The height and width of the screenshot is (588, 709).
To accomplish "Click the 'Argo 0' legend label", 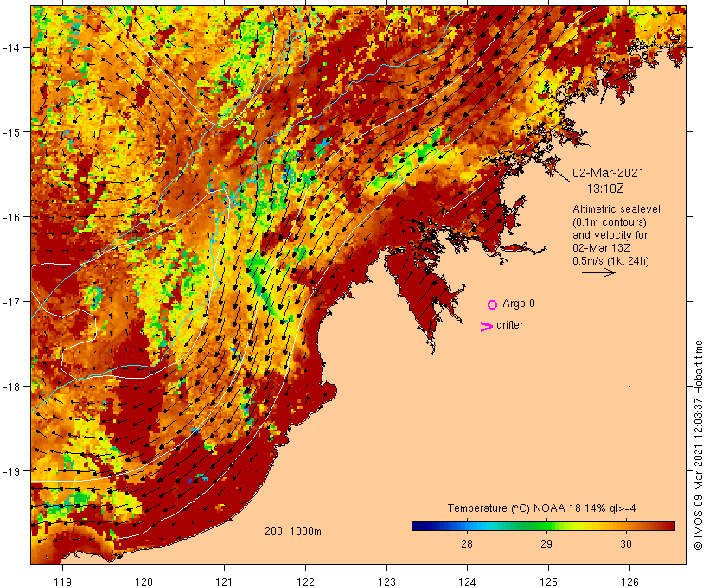I will [x=519, y=304].
